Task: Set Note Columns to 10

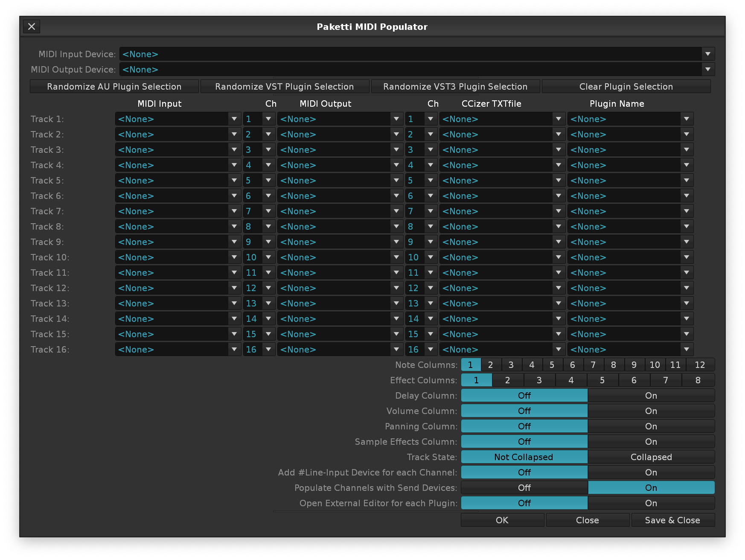Action: point(655,365)
